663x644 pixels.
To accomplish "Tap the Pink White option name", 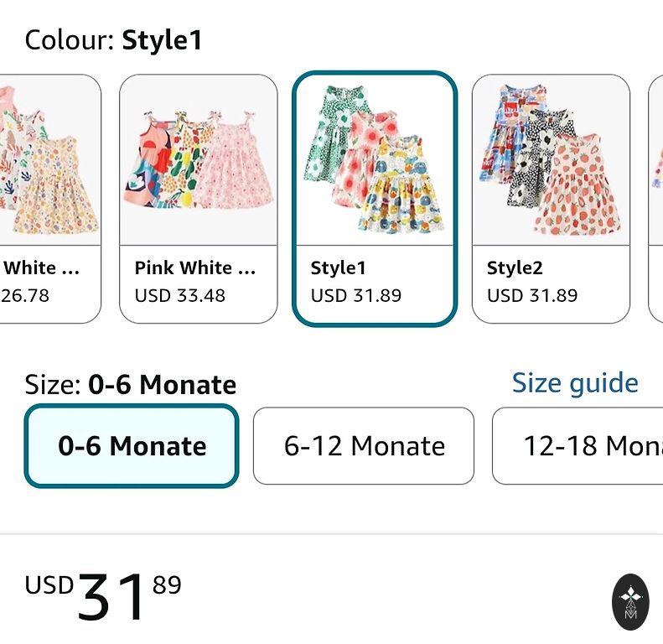I will pos(195,268).
